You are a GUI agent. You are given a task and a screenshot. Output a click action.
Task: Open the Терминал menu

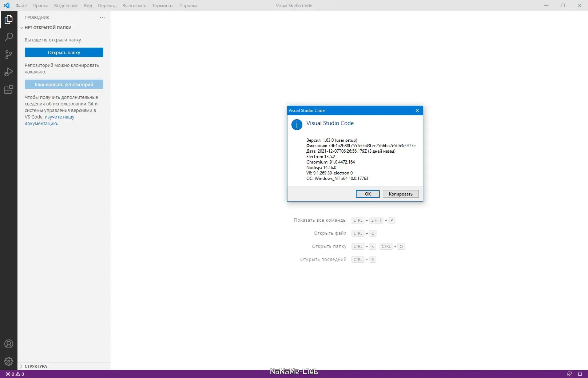tap(163, 5)
